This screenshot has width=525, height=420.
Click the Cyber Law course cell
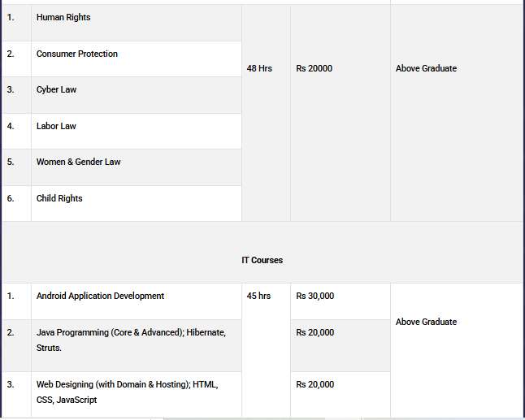tap(56, 90)
